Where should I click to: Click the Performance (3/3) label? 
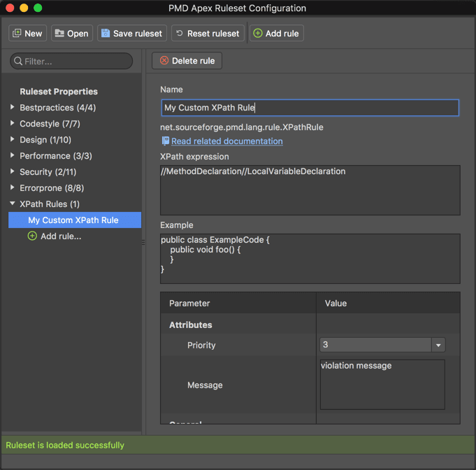[56, 156]
